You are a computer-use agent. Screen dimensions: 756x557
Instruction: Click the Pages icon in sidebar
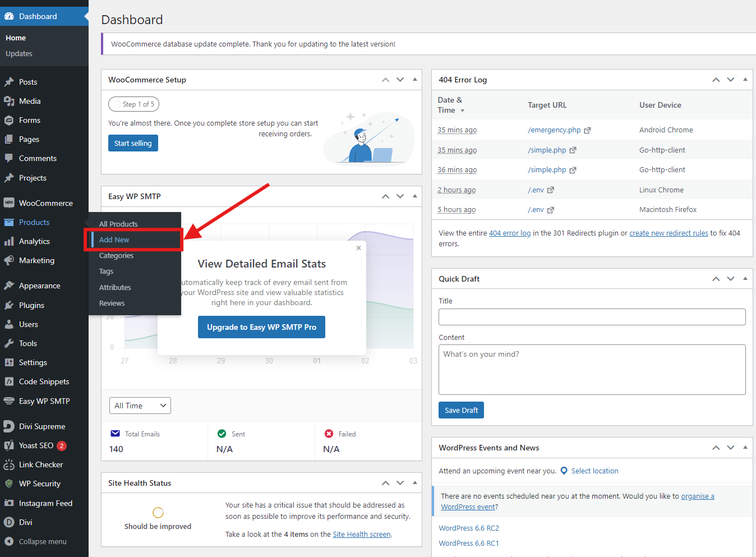[9, 139]
